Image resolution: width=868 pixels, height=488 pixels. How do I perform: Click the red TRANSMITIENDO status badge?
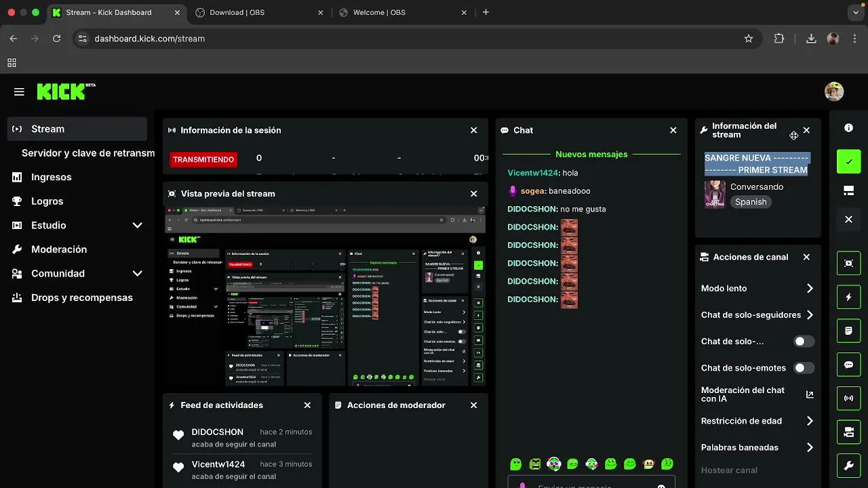coord(203,160)
